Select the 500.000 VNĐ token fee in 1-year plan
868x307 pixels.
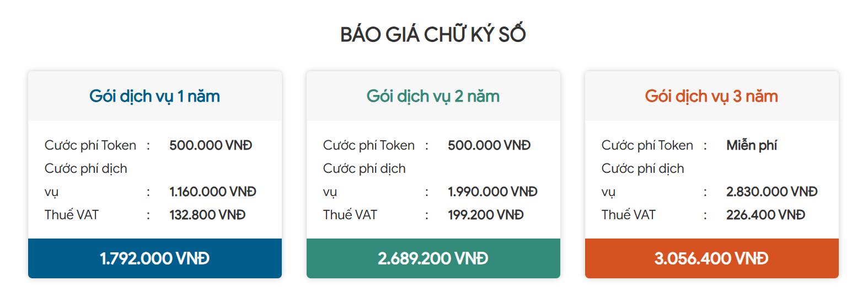211,145
